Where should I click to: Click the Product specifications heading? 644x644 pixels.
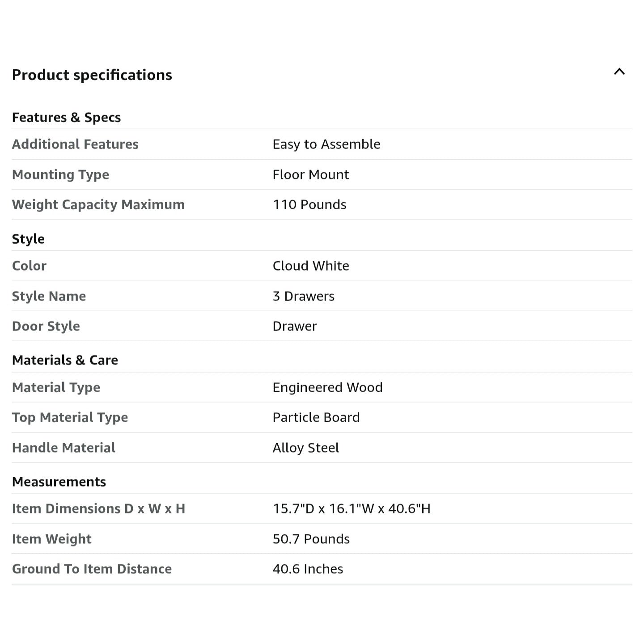(x=92, y=75)
